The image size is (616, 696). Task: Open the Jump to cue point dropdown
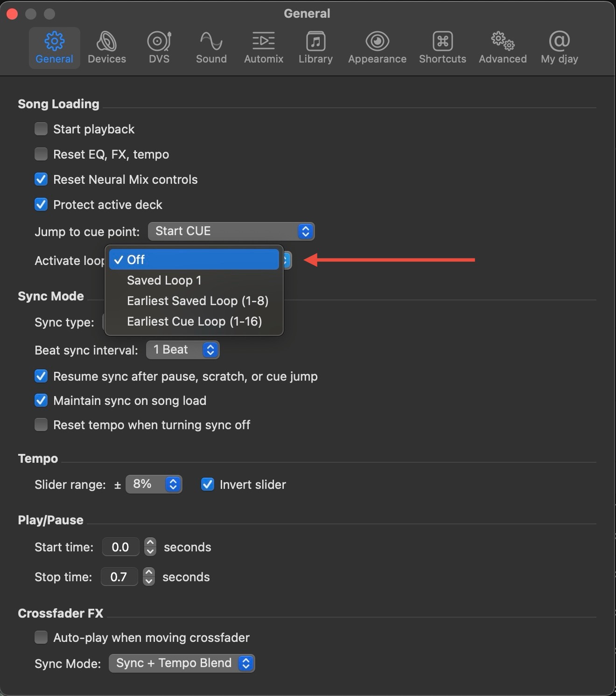[x=231, y=231]
